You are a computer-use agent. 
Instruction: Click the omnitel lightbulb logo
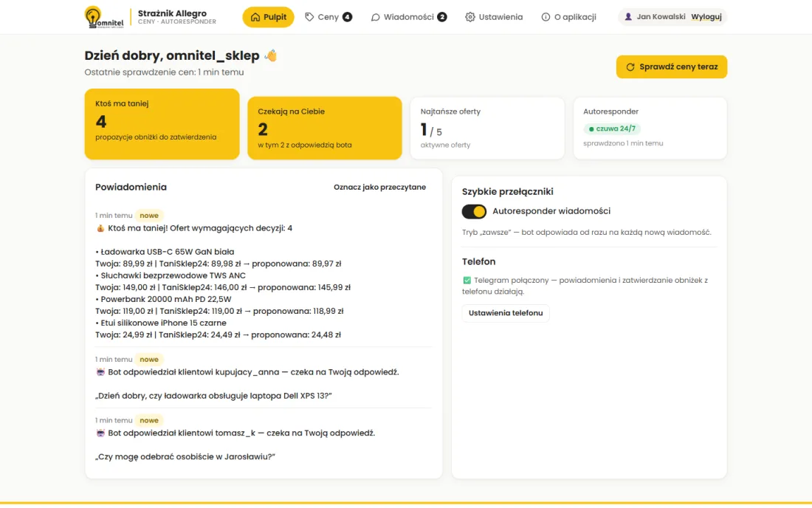tap(104, 16)
